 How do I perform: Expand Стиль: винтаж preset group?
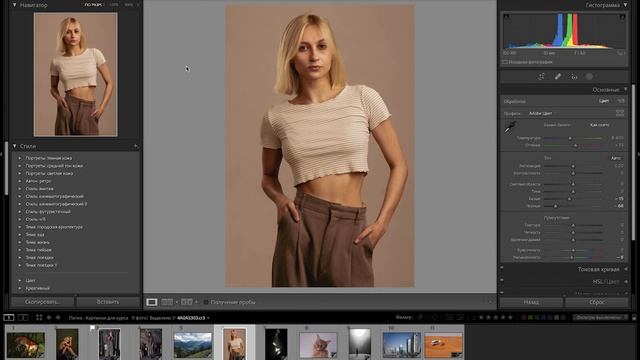(20, 189)
